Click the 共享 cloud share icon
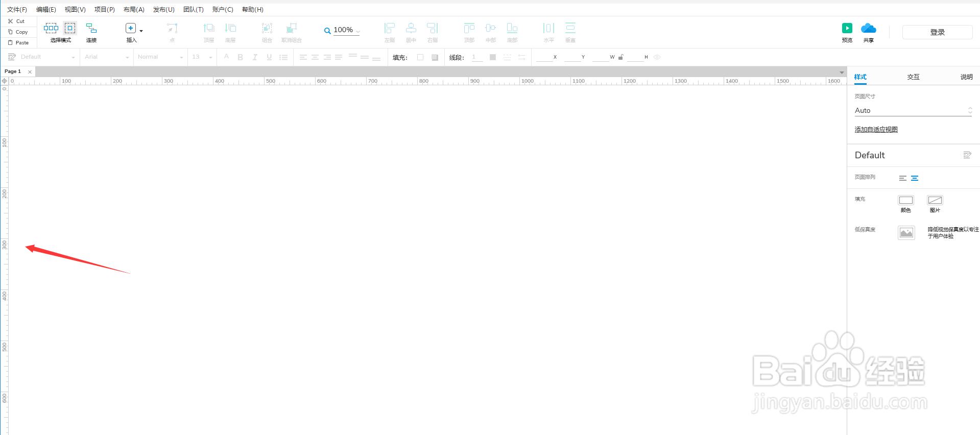 (x=868, y=28)
